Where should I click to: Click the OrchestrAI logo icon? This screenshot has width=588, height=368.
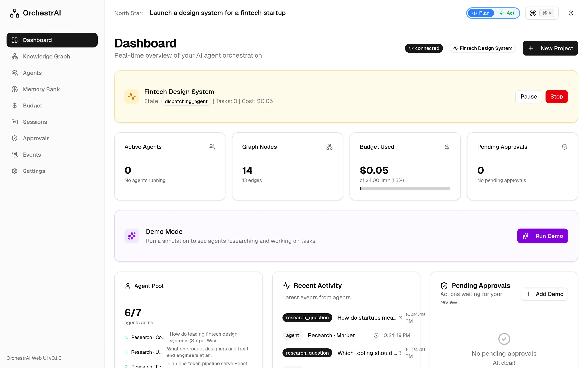14,13
